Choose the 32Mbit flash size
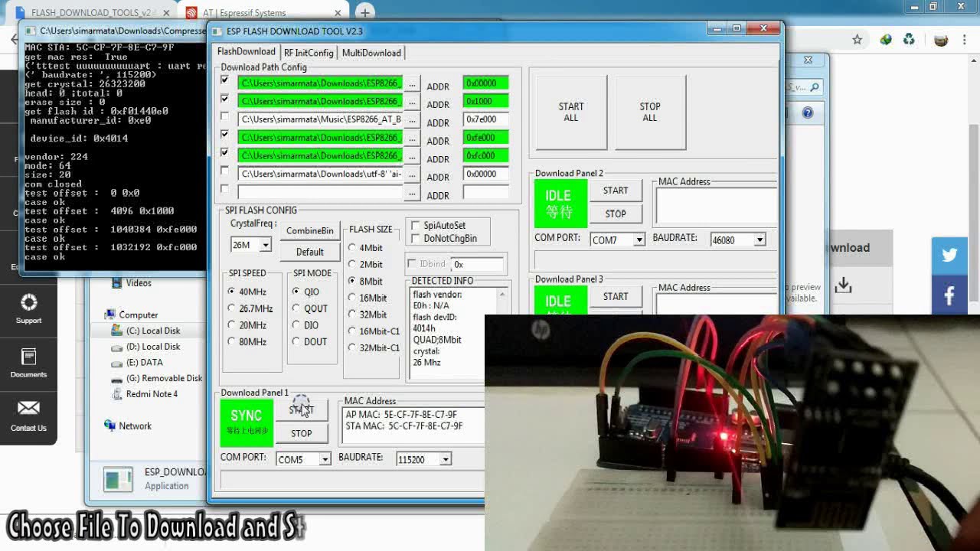The image size is (980, 551). coord(352,315)
